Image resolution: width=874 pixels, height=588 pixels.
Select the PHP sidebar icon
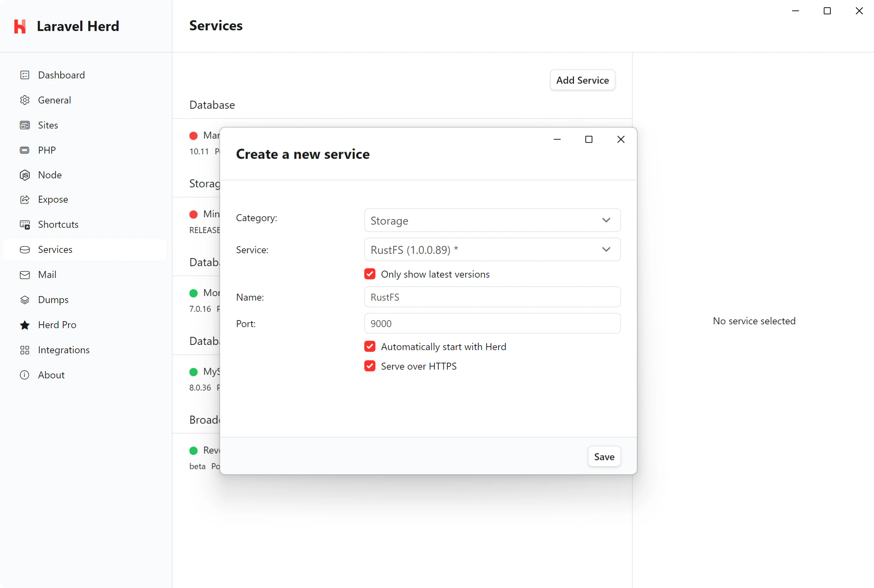click(x=24, y=150)
